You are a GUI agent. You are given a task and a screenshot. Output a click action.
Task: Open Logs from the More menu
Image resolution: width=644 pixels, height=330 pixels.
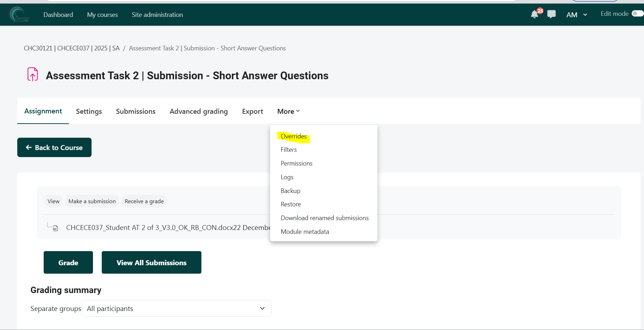[x=287, y=177]
